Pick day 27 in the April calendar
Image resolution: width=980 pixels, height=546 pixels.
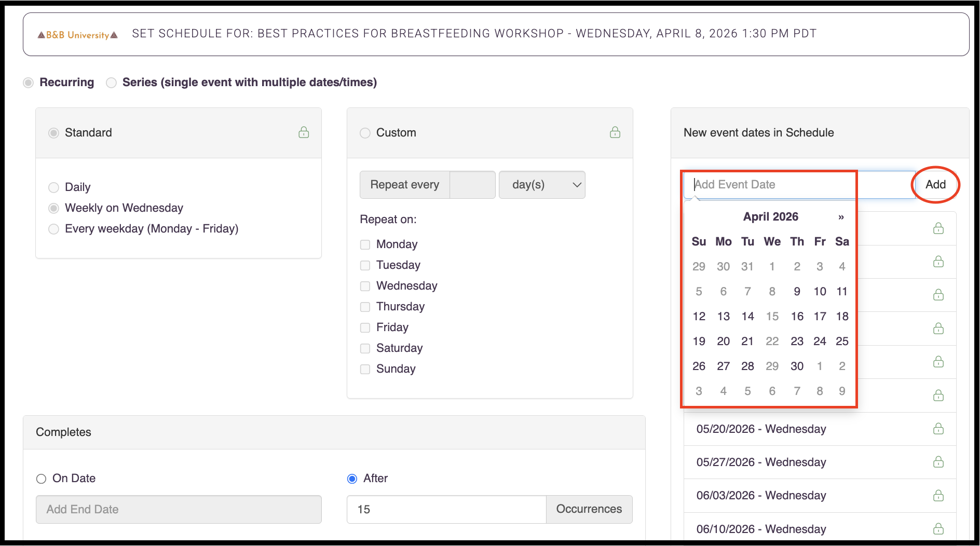(x=723, y=366)
